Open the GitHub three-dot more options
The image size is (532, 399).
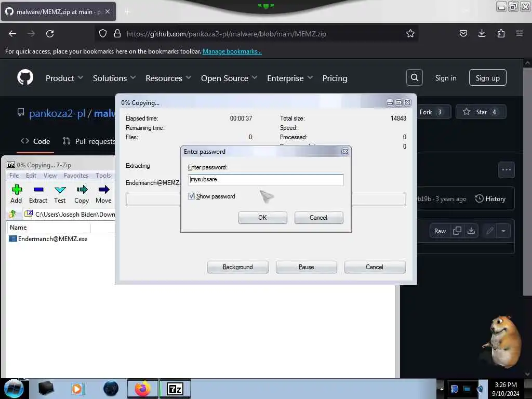click(506, 170)
